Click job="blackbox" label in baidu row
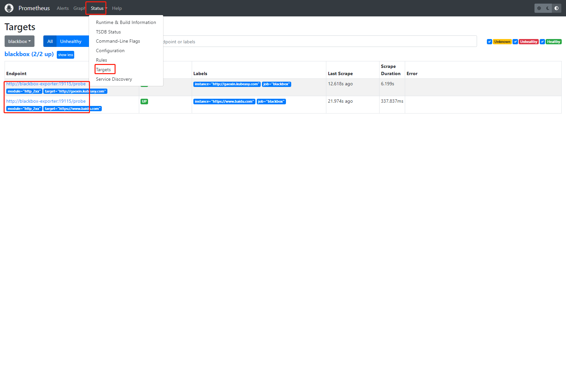 click(271, 101)
